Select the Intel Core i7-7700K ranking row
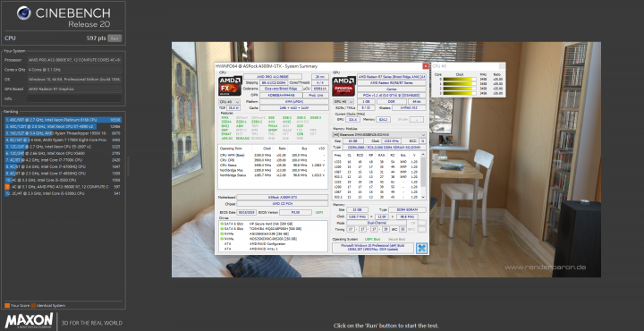The width and height of the screenshot is (644, 331). 63,160
